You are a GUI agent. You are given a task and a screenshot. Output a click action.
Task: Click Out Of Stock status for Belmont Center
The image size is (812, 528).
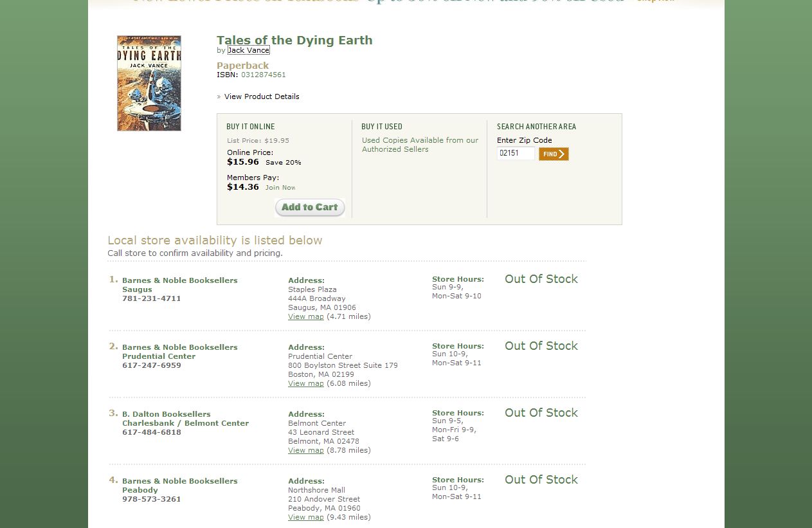click(541, 413)
